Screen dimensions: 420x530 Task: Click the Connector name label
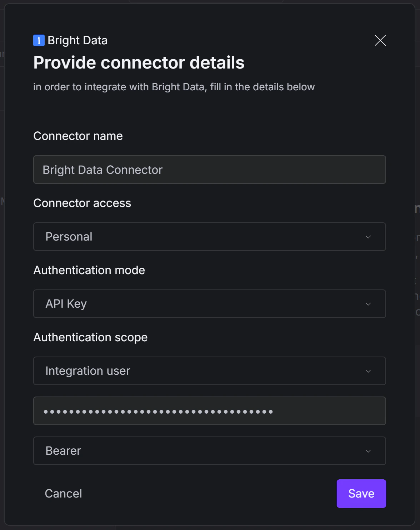pos(78,136)
